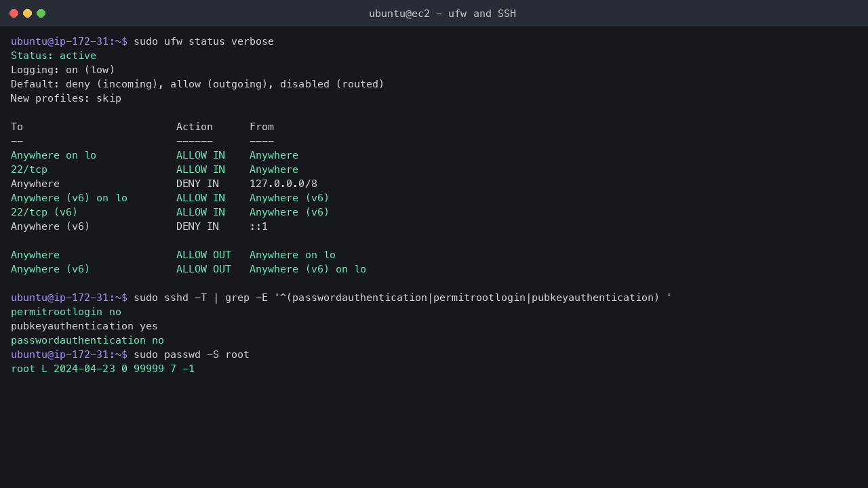Click the 'New profiles: skip' line
This screenshot has height=488, width=868.
66,98
